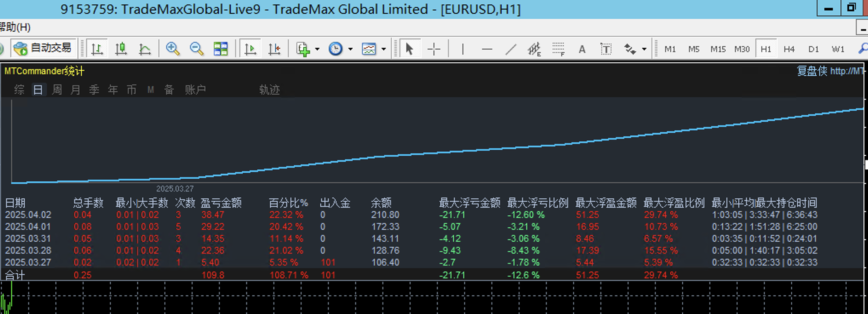Select the 2025.04.02 date row
868x314 pixels.
432,215
